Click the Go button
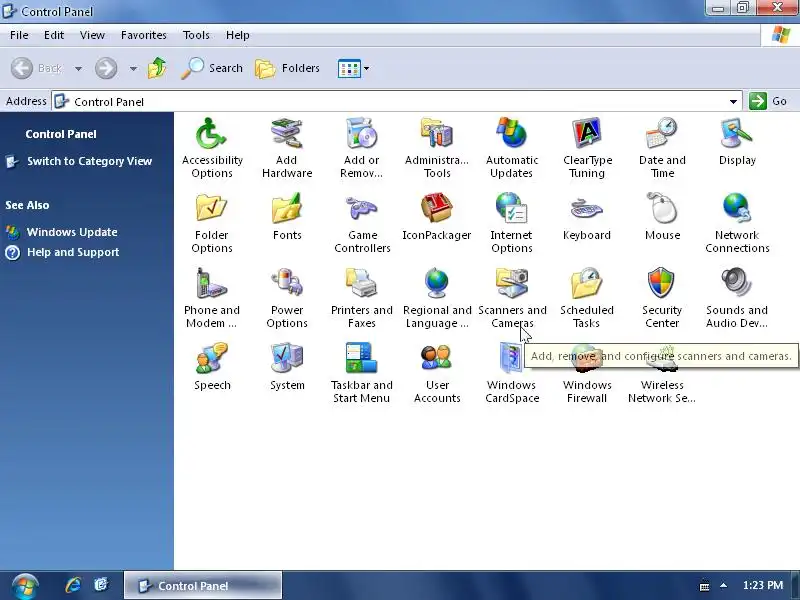Screen dimensions: 800x600 [x=768, y=101]
